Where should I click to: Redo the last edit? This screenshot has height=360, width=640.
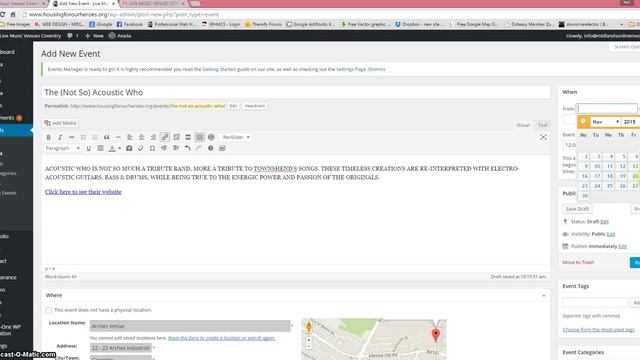tap(199, 148)
